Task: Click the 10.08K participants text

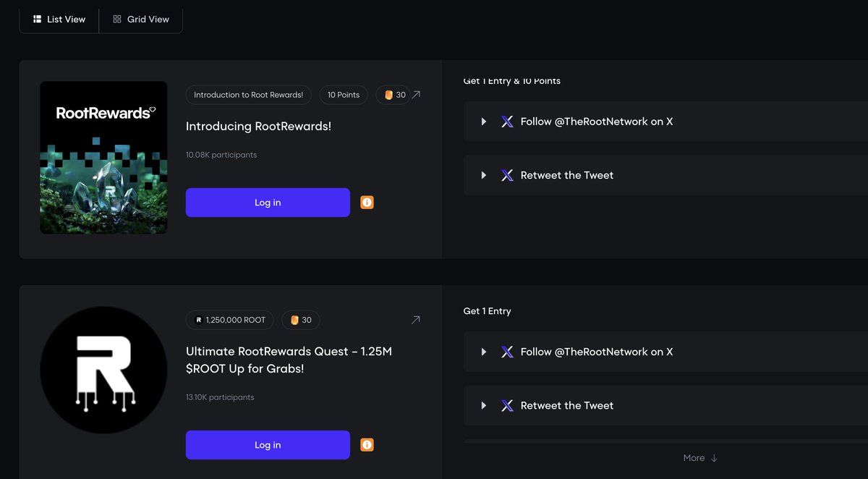Action: 221,155
